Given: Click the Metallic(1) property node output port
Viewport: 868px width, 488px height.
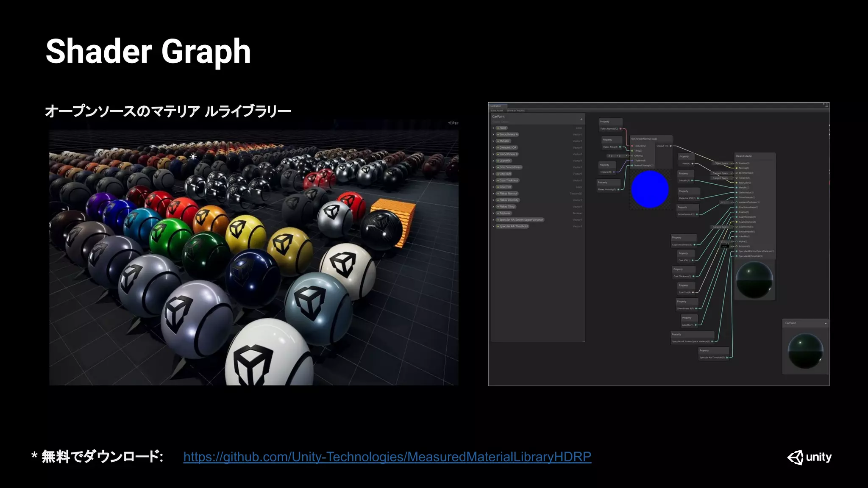Looking at the screenshot, I should tap(693, 181).
